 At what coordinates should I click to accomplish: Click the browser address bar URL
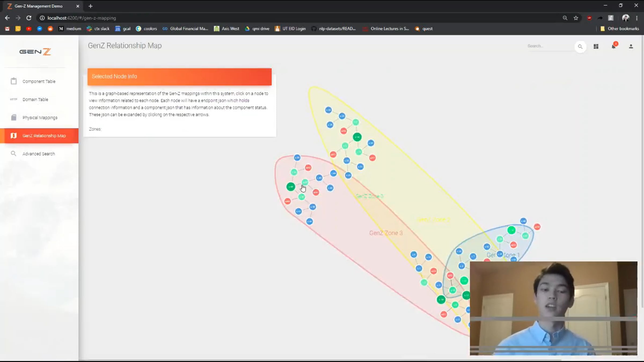(82, 18)
